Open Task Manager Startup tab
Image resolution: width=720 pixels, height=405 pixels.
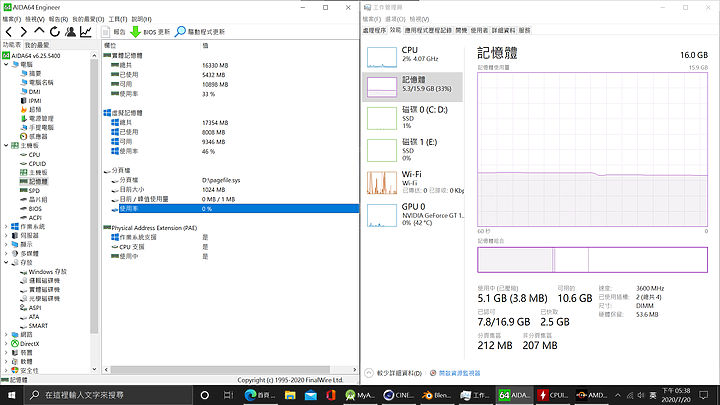tap(461, 30)
